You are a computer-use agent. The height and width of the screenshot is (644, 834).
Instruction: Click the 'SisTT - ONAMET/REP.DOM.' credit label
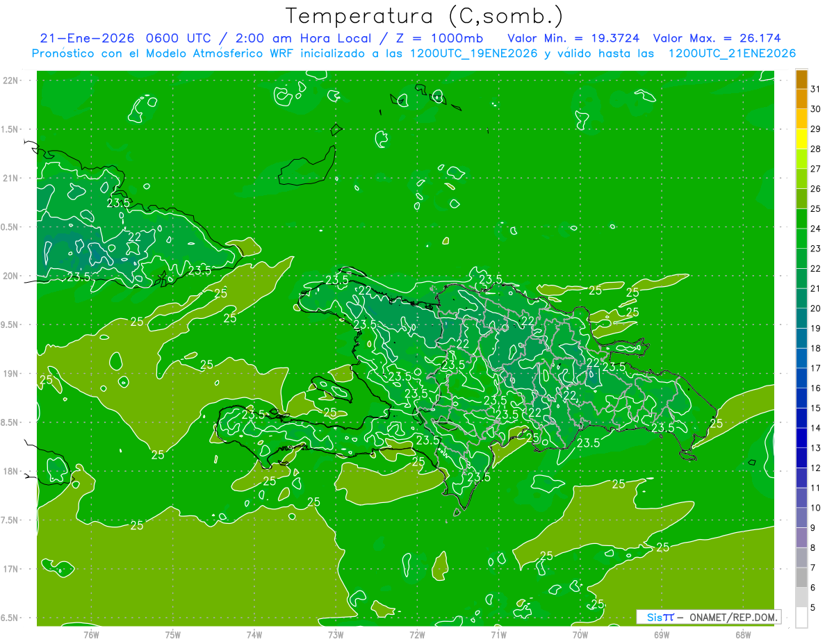click(708, 617)
